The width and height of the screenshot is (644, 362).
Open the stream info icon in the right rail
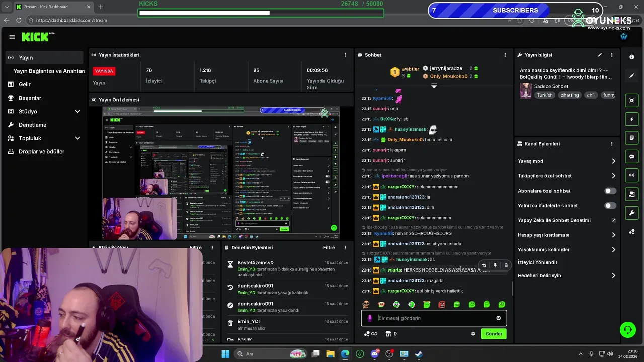(632, 57)
